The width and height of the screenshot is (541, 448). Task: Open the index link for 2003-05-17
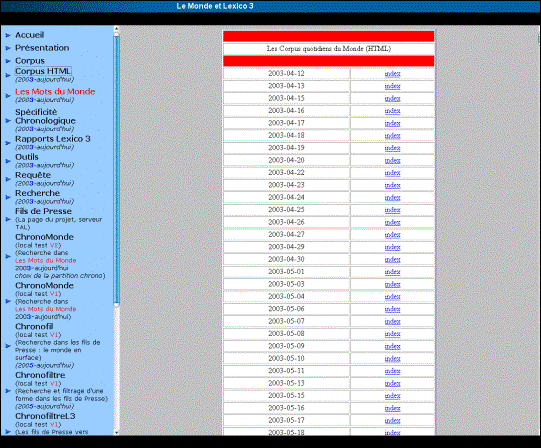click(392, 420)
